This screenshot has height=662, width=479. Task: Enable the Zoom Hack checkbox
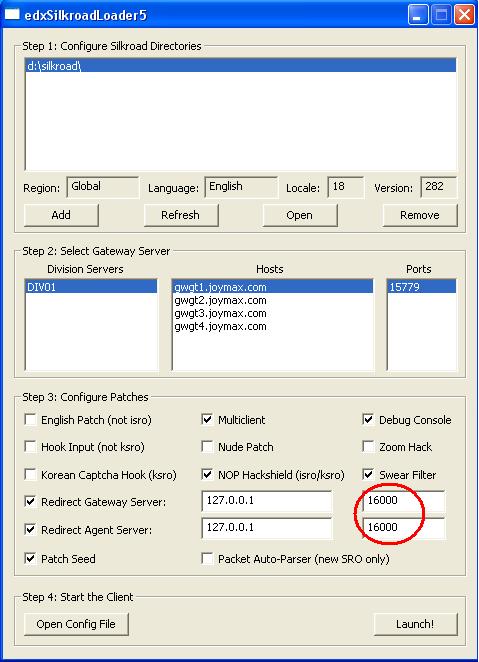[368, 447]
